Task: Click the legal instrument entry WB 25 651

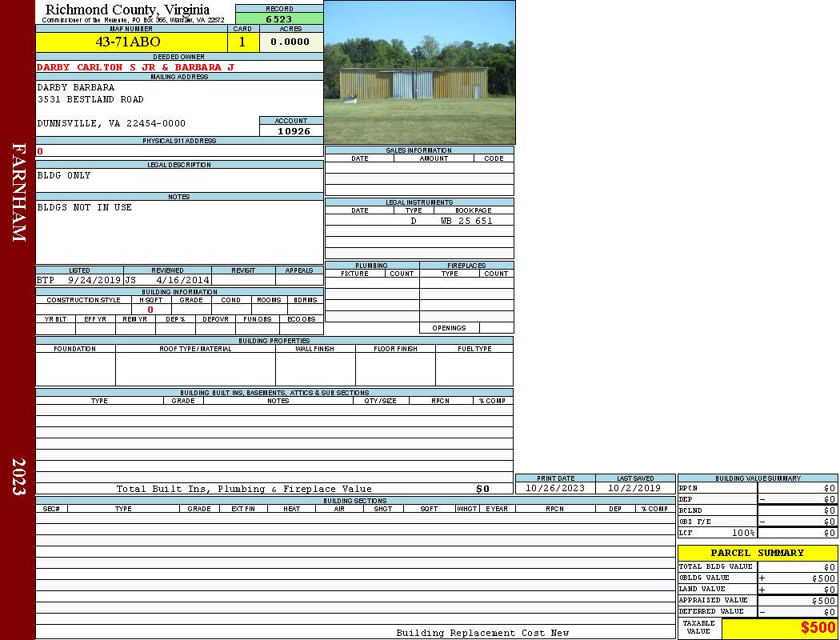Action: pos(466,221)
